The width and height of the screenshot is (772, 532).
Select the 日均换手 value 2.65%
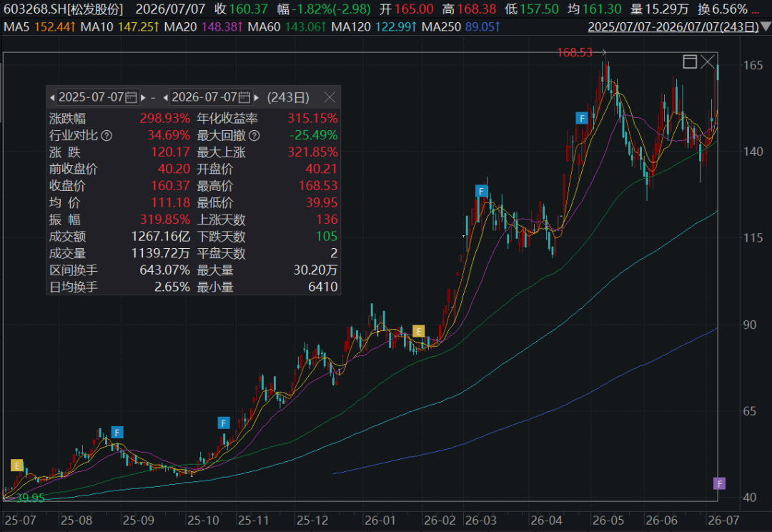pyautogui.click(x=172, y=287)
